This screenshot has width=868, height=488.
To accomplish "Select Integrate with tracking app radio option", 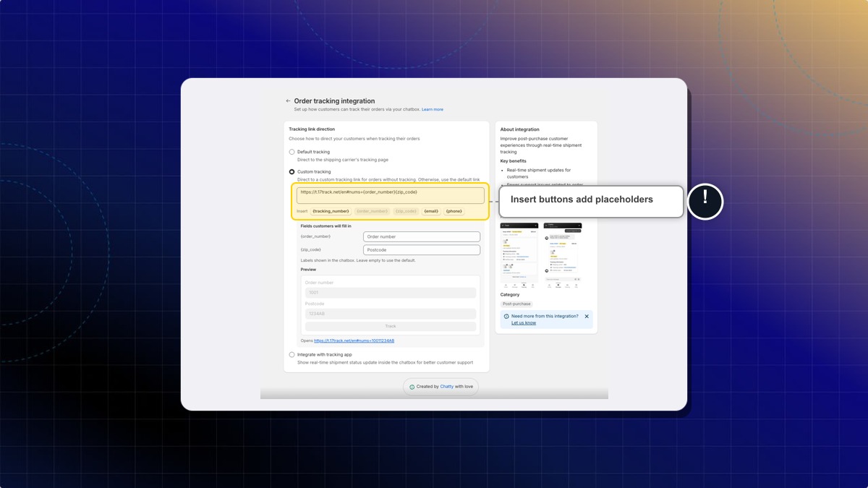I will (292, 355).
